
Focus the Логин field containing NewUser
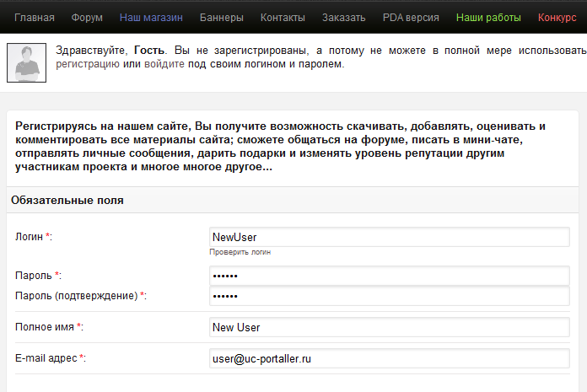389,237
